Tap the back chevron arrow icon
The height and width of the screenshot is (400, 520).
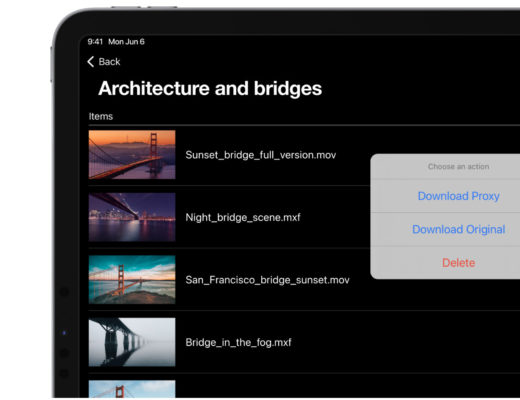coord(91,62)
